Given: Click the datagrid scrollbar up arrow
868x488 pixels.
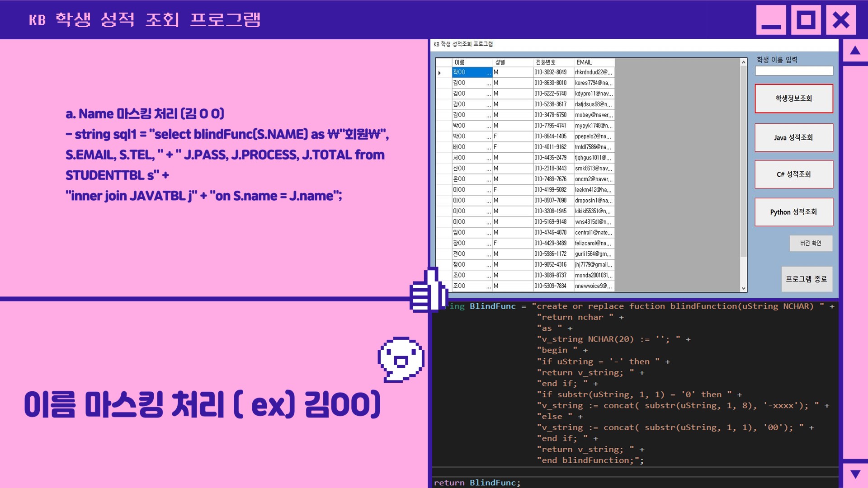Looking at the screenshot, I should coord(743,62).
